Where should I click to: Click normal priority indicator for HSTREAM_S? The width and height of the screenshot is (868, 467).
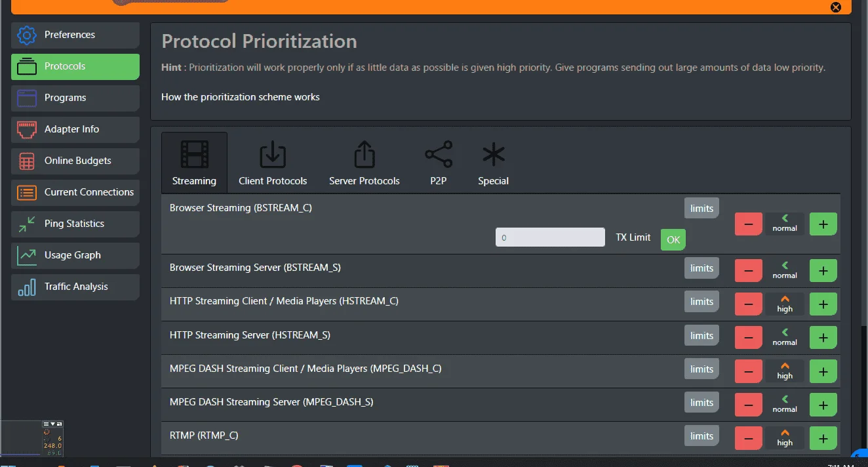(785, 338)
